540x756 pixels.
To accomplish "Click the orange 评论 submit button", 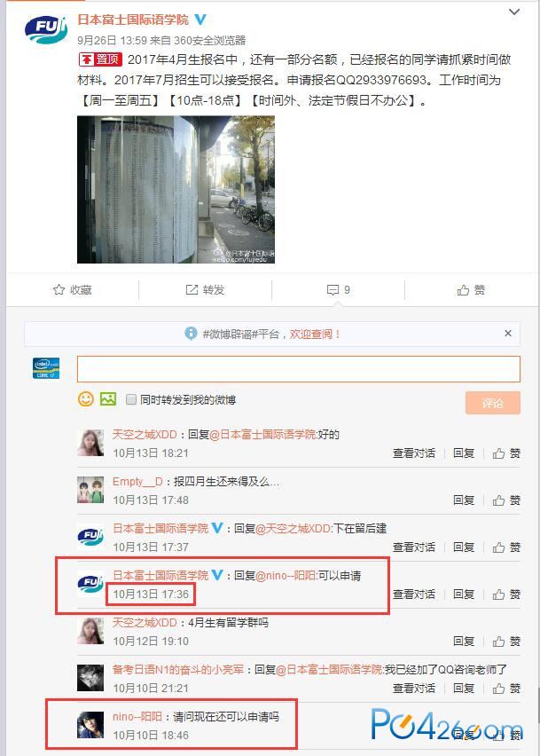I will 493,403.
